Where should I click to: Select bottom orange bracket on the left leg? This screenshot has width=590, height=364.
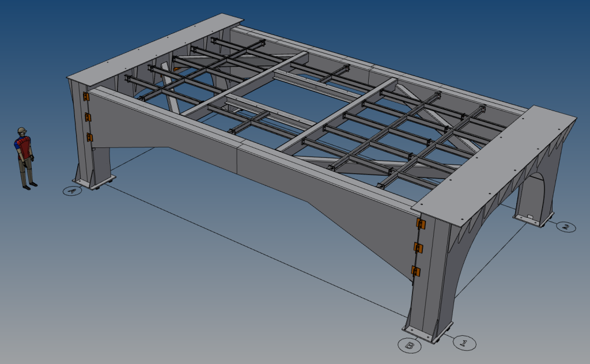90,137
